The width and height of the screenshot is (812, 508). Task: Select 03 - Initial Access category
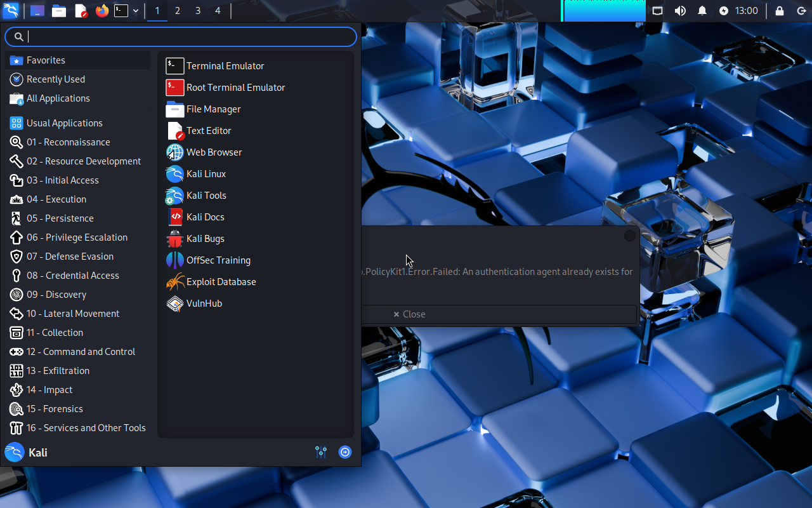coord(77,180)
